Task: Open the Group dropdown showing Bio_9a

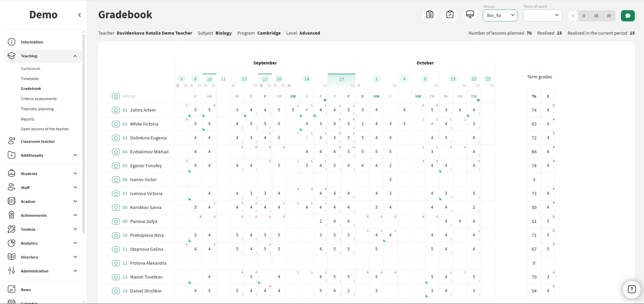Action: pyautogui.click(x=500, y=15)
